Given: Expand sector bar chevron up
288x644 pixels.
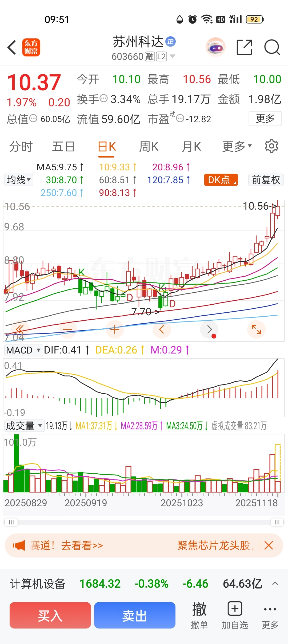Looking at the screenshot, I should click(x=275, y=583).
